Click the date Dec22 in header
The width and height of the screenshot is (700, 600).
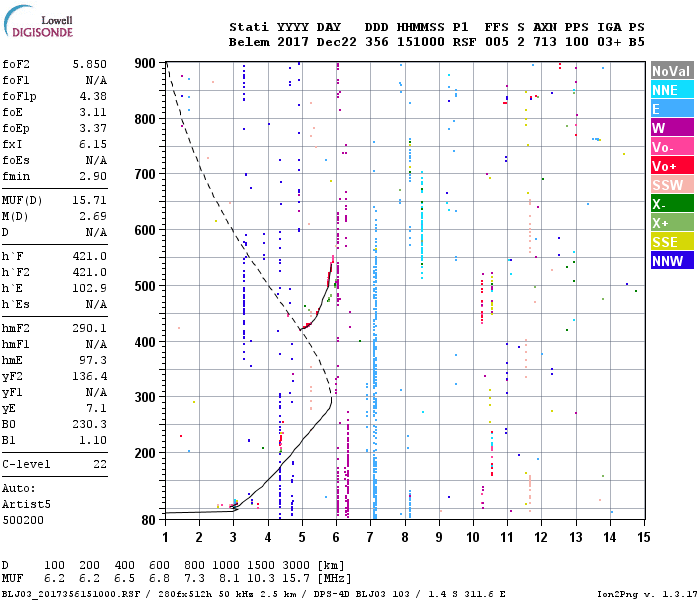(337, 42)
